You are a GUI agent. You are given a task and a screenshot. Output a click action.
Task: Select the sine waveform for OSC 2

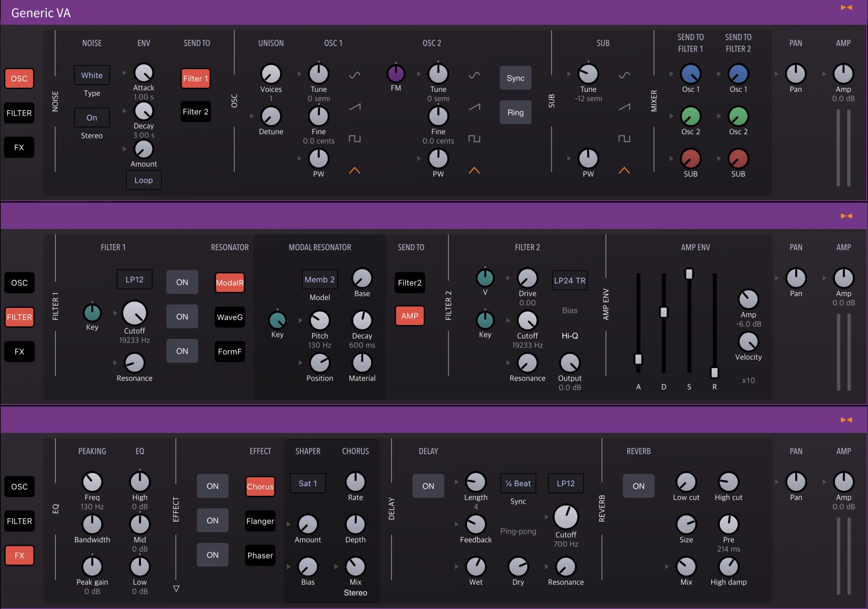[474, 75]
